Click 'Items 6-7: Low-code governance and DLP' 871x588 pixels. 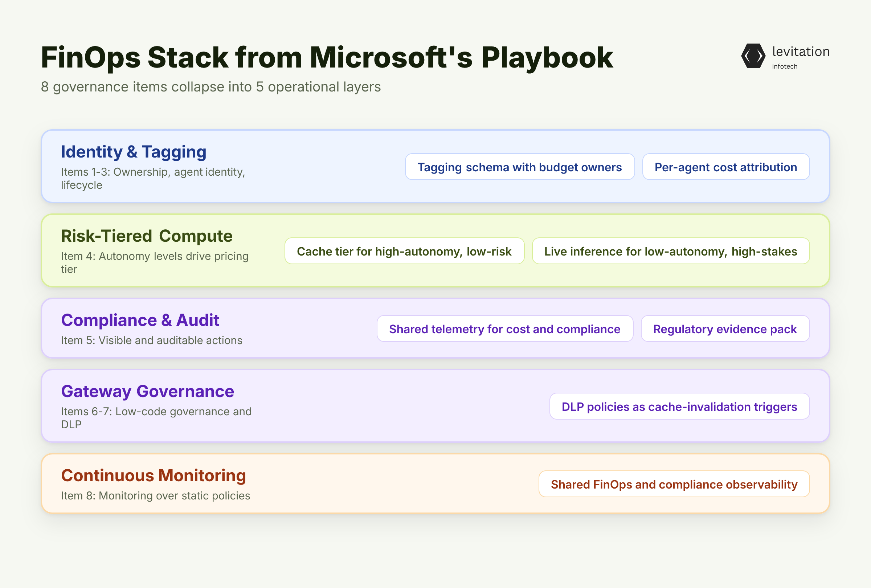156,418
